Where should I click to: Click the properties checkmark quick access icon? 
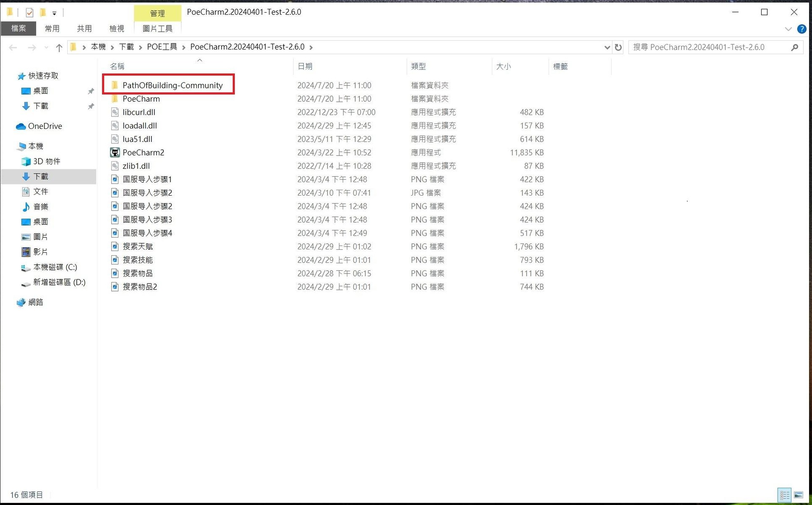pyautogui.click(x=30, y=13)
